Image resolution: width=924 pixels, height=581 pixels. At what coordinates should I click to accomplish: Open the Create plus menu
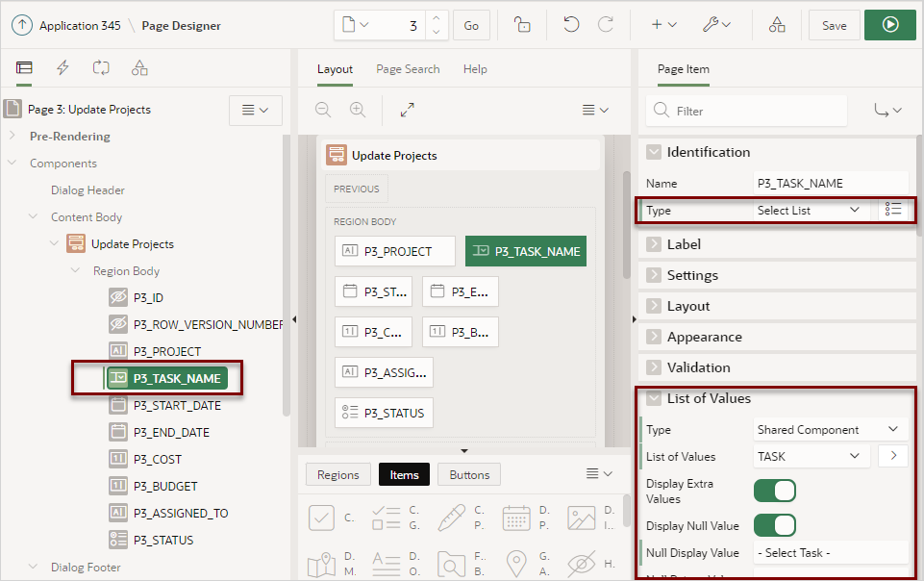[x=663, y=25]
